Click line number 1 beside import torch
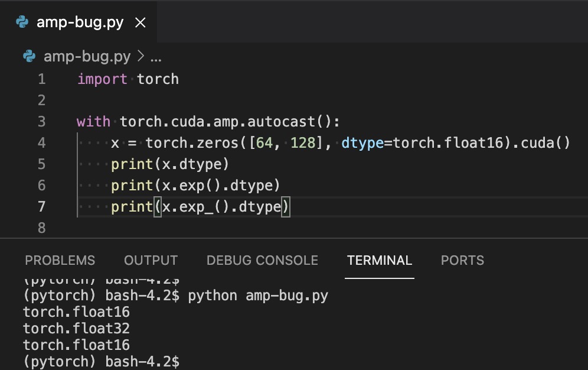Screen dimensions: 588x370 41,79
